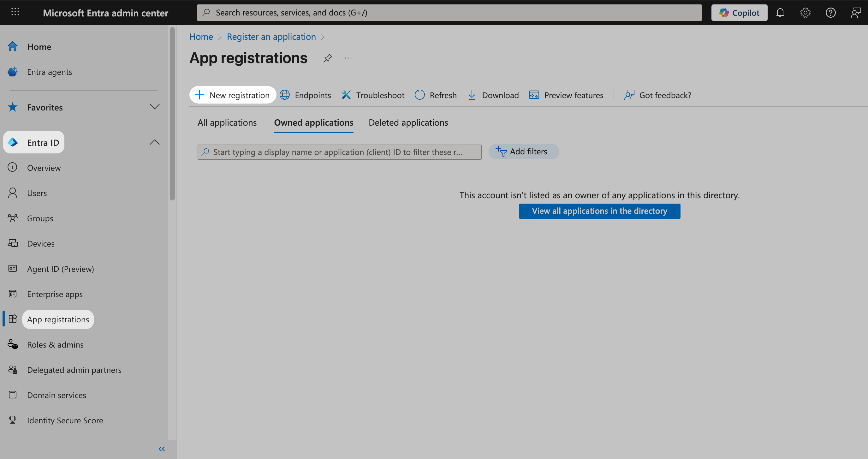
Task: Pin the App registrations page
Action: pos(328,58)
